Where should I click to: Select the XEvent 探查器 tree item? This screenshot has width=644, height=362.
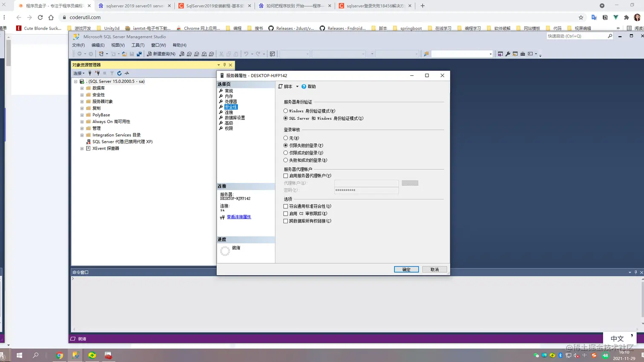click(x=106, y=148)
